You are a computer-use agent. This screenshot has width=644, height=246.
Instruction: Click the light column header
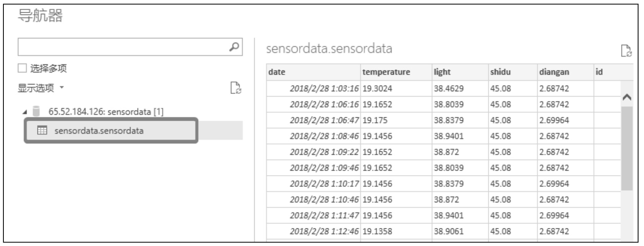[x=460, y=72]
